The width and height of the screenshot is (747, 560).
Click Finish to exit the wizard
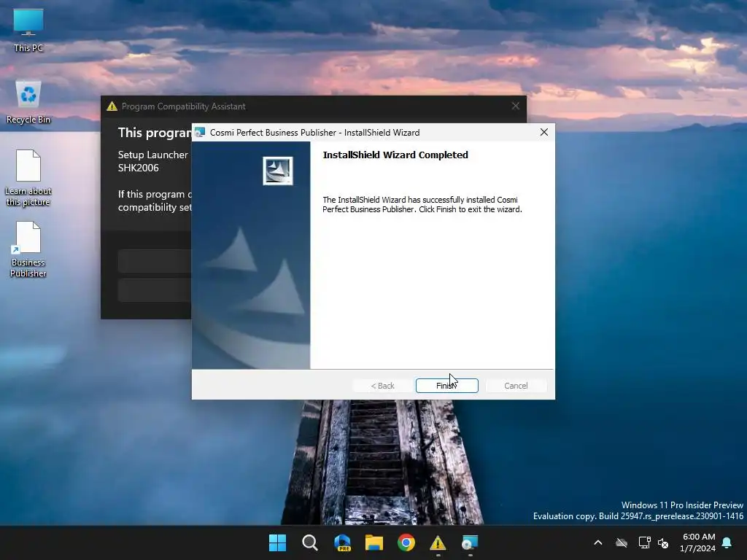point(446,386)
